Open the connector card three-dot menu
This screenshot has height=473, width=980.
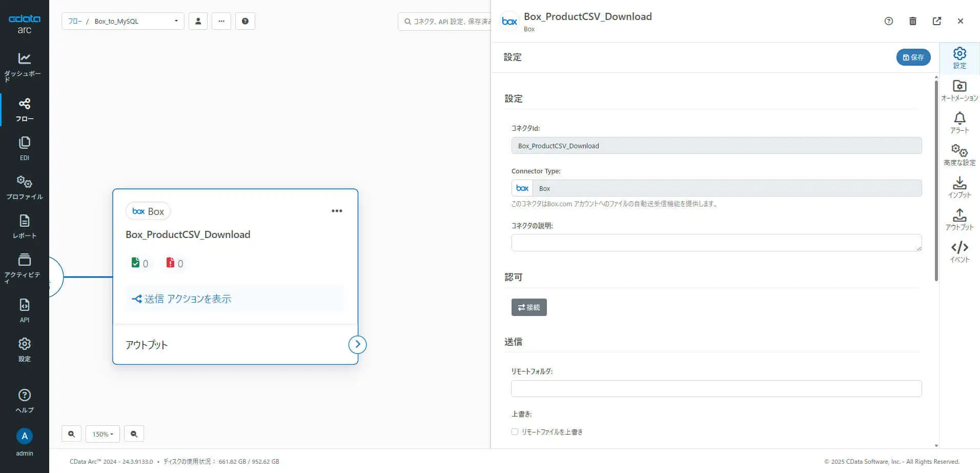337,211
